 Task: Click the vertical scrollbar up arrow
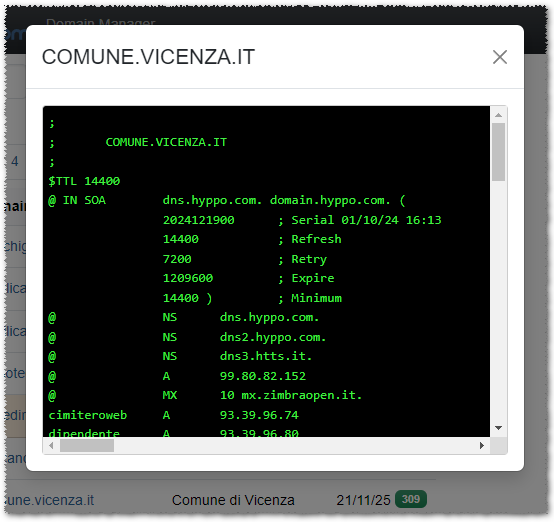click(x=499, y=115)
